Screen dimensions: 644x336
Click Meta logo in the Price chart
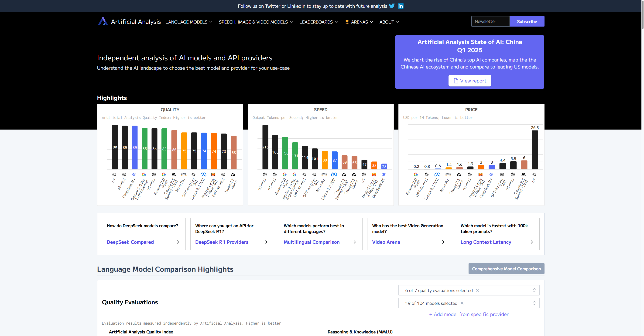click(437, 175)
